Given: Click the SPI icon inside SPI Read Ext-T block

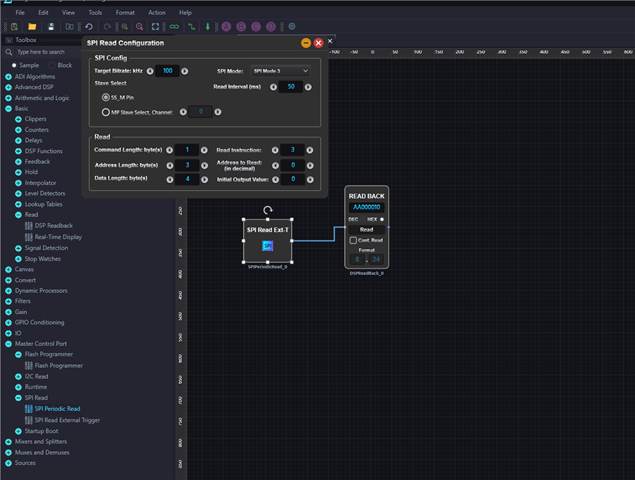Looking at the screenshot, I should 267,245.
